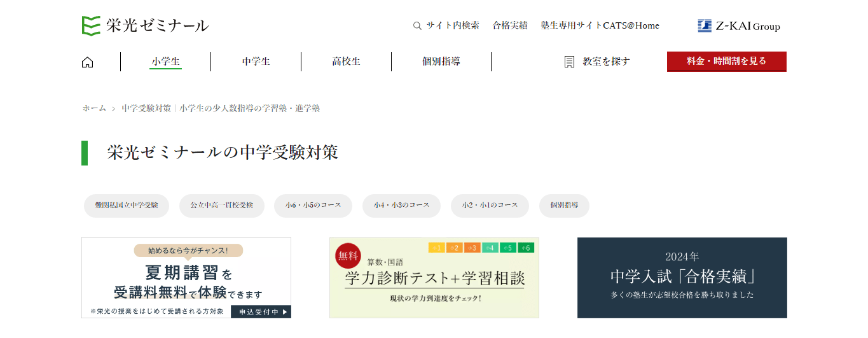Click the heading 栄光ゼミナールの中学受験対策
868x338 pixels.
pos(223,153)
